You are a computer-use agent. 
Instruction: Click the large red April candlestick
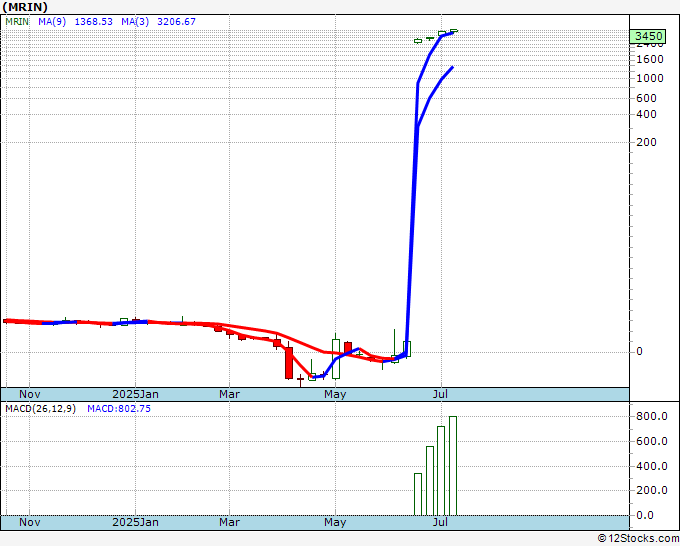(289, 363)
